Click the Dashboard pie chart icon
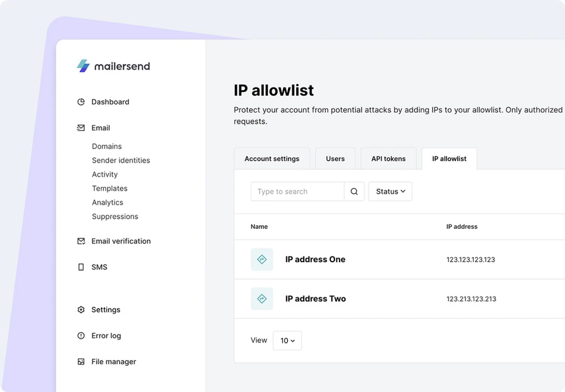The height and width of the screenshot is (392, 565). (x=81, y=102)
